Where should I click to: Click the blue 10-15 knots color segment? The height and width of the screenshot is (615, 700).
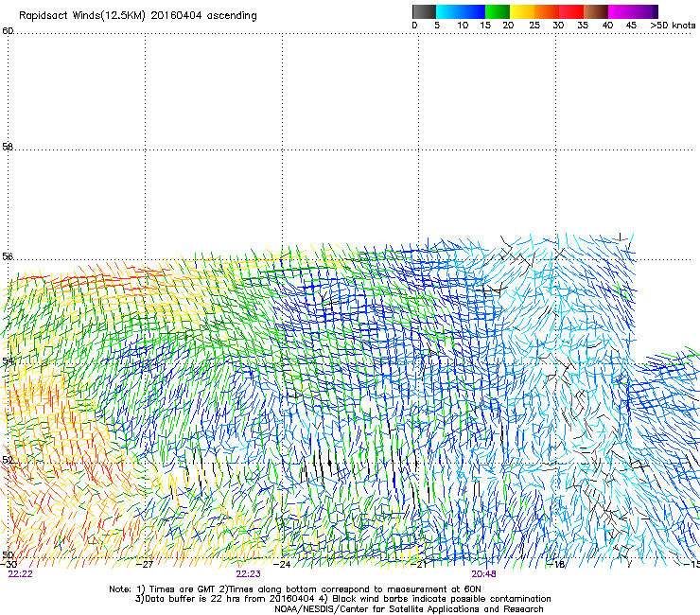[x=473, y=11]
